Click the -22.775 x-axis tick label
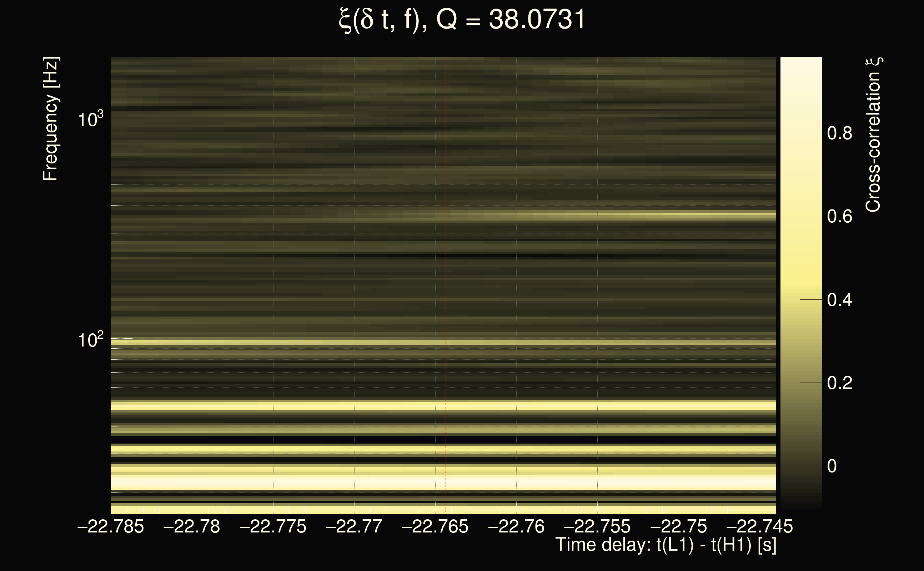The height and width of the screenshot is (571, 924). pos(273,526)
